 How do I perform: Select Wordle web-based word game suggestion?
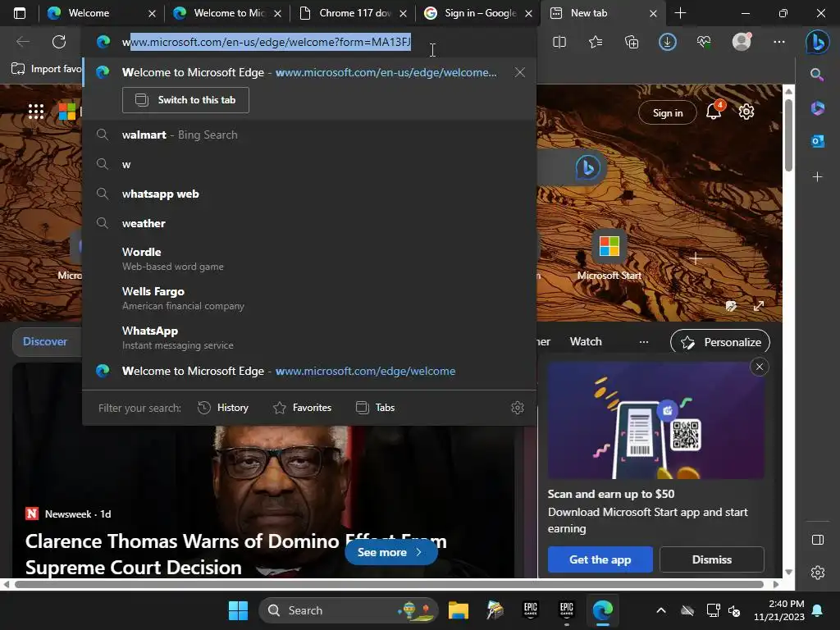(x=309, y=258)
